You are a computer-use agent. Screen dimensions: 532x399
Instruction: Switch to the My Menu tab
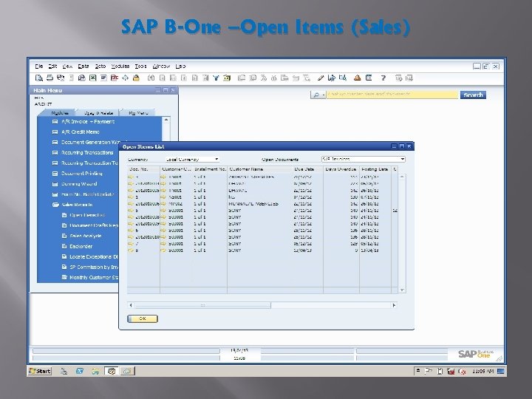point(138,112)
